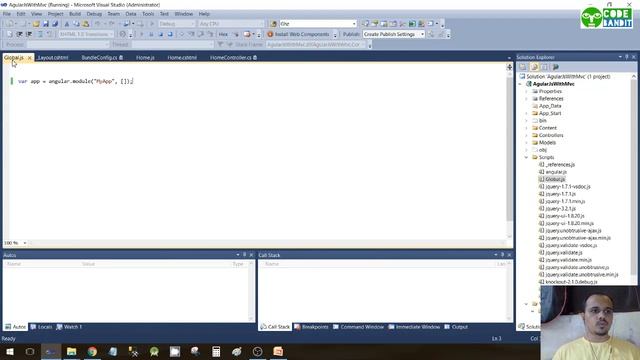Click the Paste clipboard icon
Screen dimensions: 640x360
click(86, 24)
